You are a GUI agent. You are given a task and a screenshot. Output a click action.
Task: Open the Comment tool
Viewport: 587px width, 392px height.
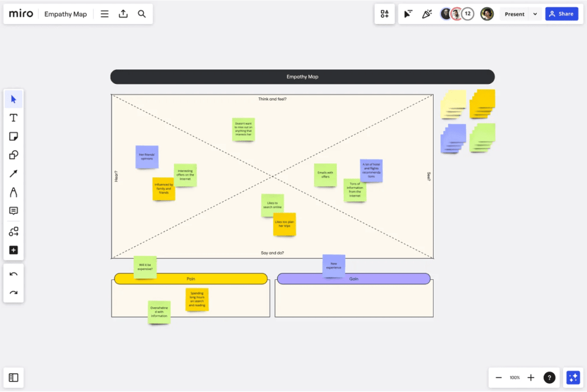click(x=14, y=211)
